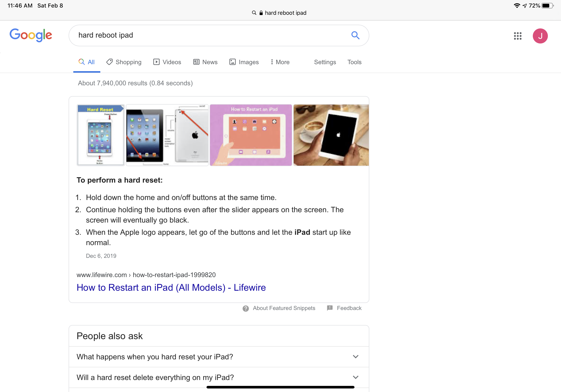Expand 'What happens when you hard reset' question
This screenshot has width=561, height=392.
pyautogui.click(x=219, y=357)
